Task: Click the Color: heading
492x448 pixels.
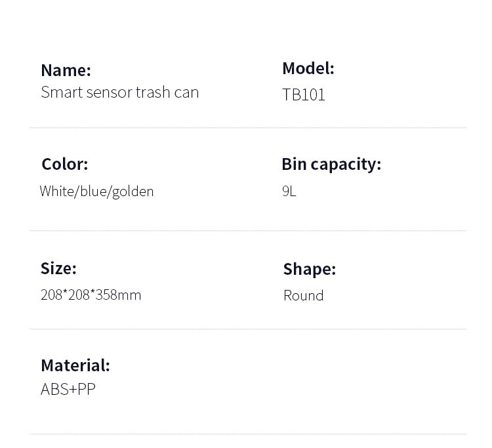Action: click(x=65, y=164)
